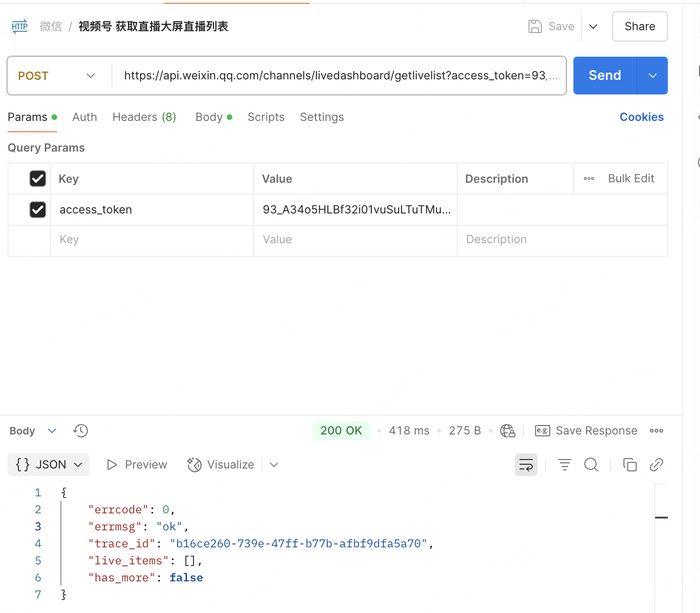Open the response history clock icon
Image resolution: width=700 pixels, height=613 pixels.
(x=81, y=431)
